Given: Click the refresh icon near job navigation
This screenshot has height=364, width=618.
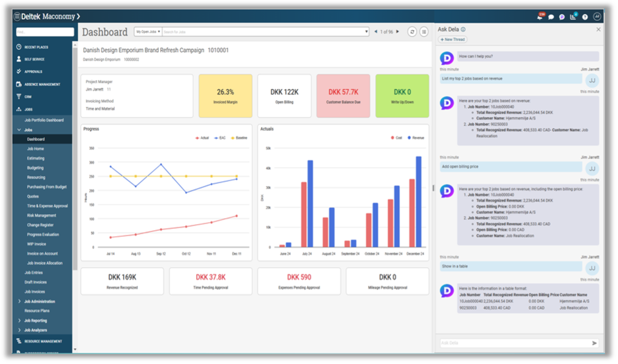Looking at the screenshot, I should (x=412, y=32).
